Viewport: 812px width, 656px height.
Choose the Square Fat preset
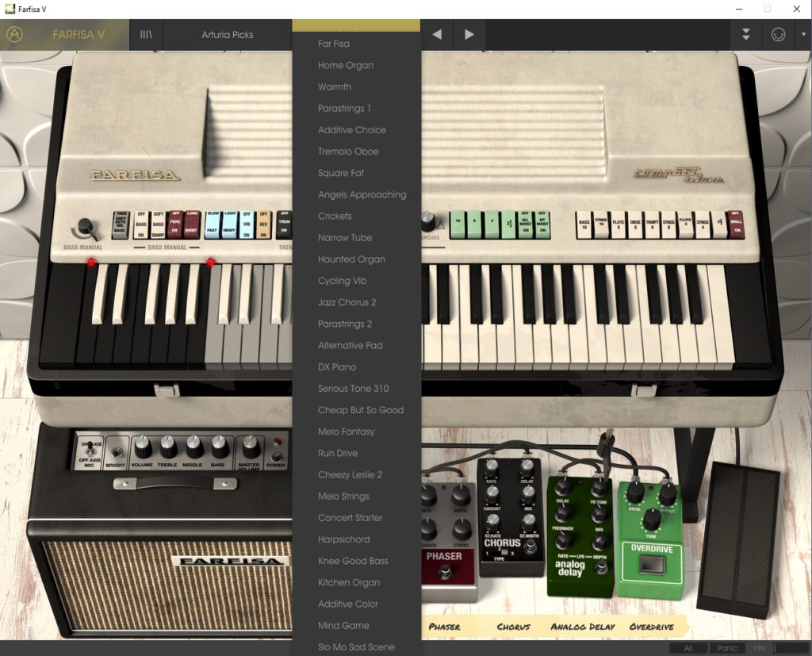[356, 173]
